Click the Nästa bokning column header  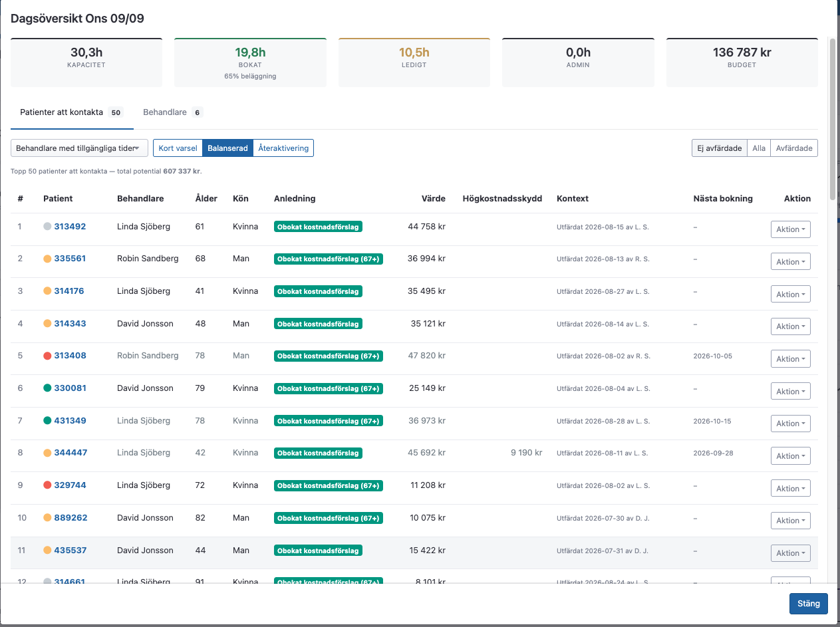723,199
